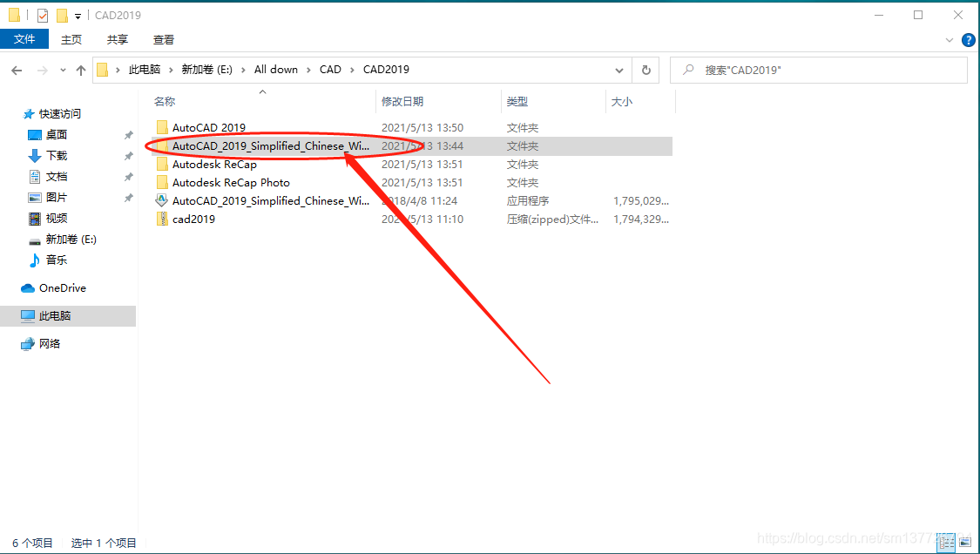The width and height of the screenshot is (980, 554).
Task: Click the folder icon in address bar
Action: 103,70
